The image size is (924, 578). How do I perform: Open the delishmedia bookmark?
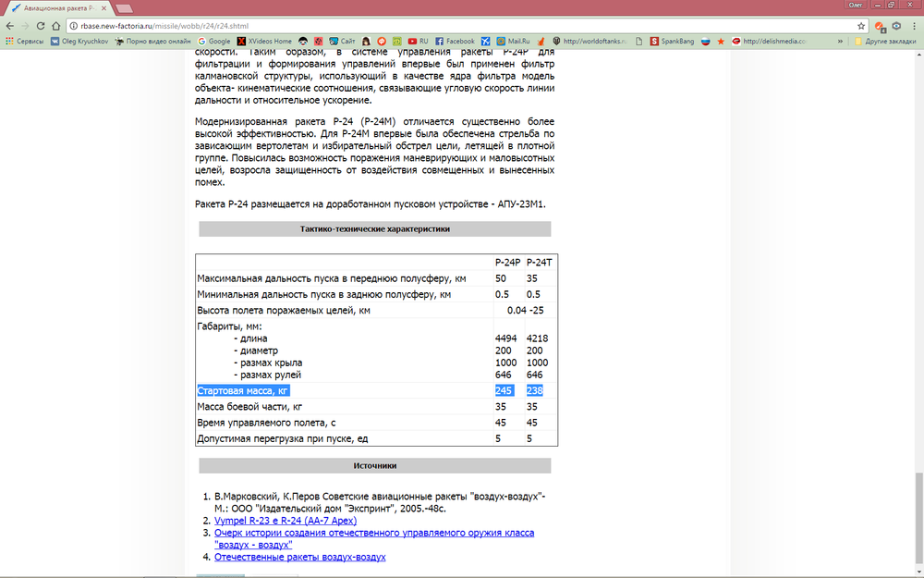(x=769, y=42)
